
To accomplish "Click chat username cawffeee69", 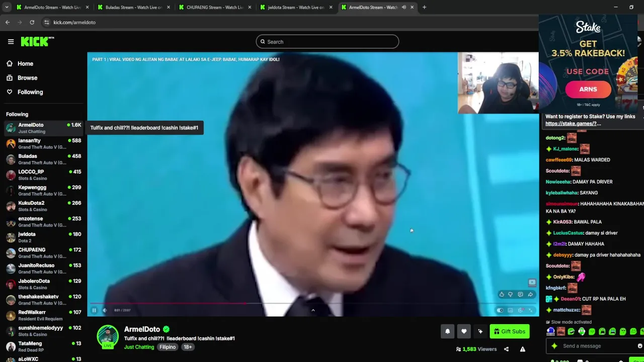I will 558,160.
